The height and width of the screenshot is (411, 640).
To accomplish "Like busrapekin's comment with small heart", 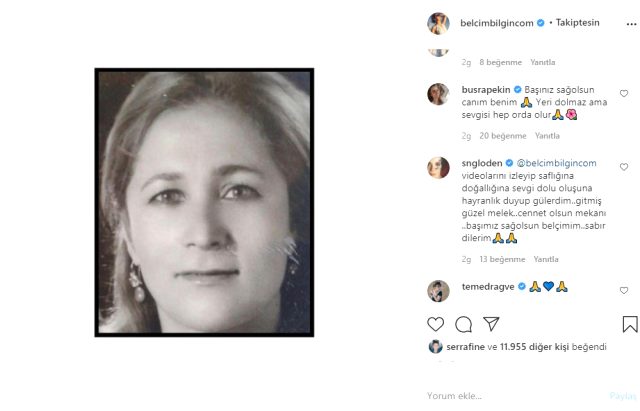I will 624,93.
